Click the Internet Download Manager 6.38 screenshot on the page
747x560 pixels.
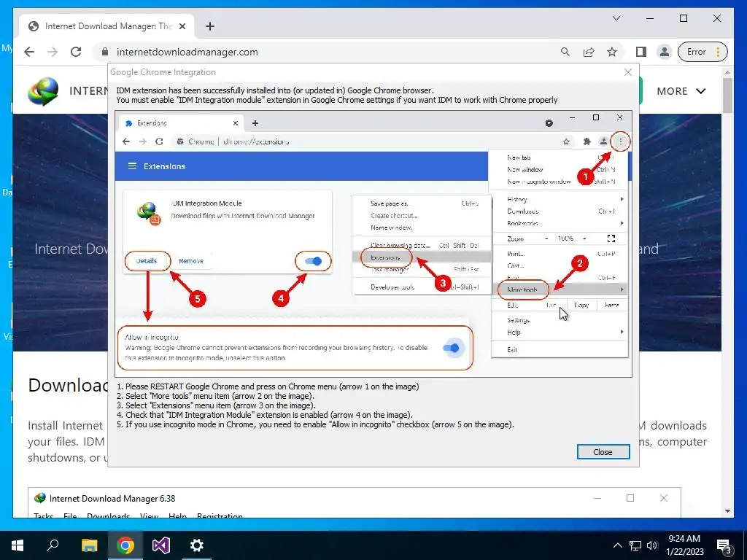[x=354, y=502]
